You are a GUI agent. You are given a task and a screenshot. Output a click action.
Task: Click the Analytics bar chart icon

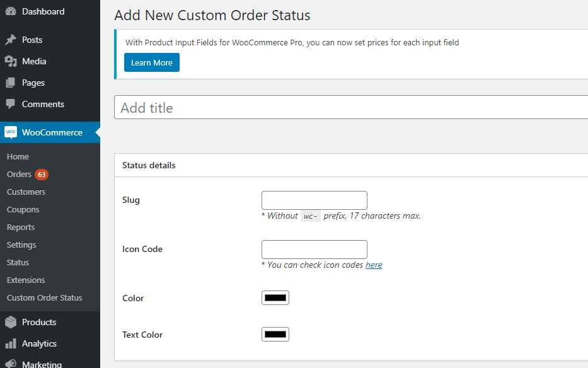click(11, 343)
